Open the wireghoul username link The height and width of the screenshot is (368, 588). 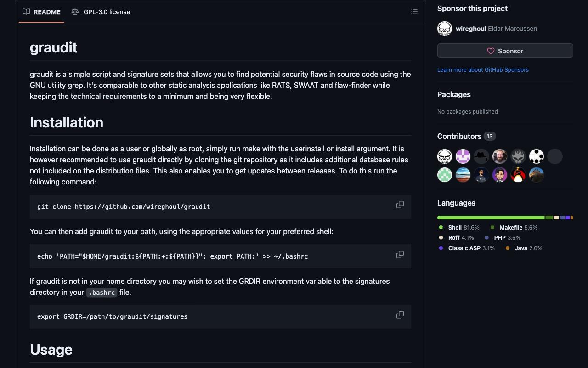coord(471,29)
